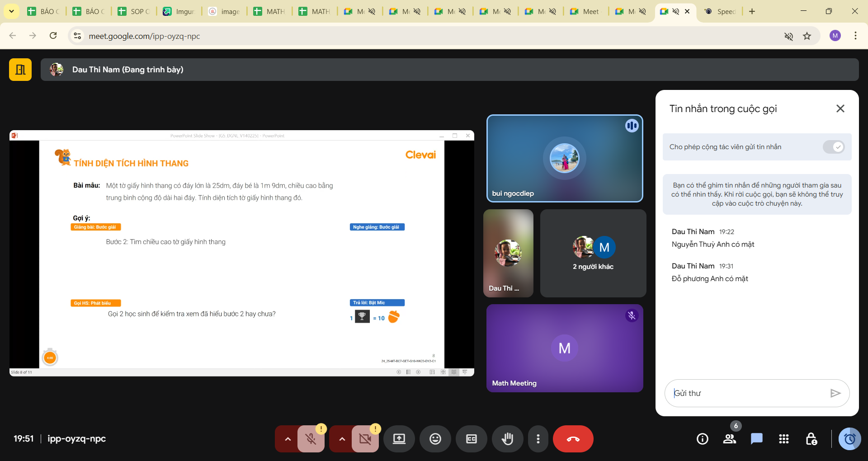The height and width of the screenshot is (461, 868).
Task: Click message 'Đỗ phương Anh có mặt'
Action: [x=710, y=279]
